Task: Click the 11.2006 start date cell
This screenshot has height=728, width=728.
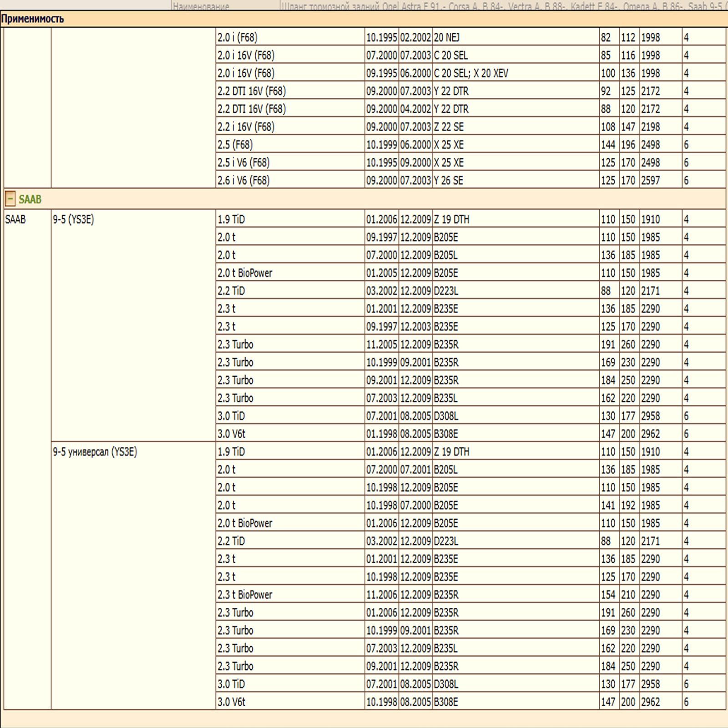Action: coord(382,595)
